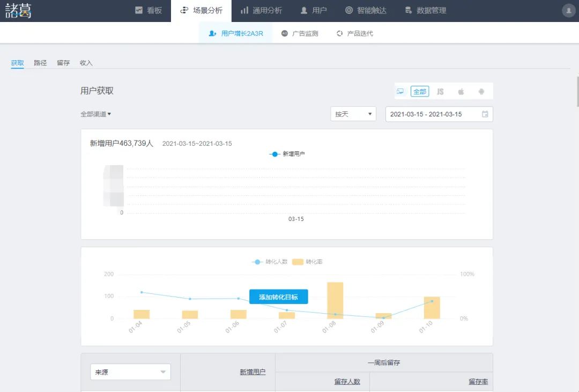Switch to 广告监测 tab

coord(300,33)
